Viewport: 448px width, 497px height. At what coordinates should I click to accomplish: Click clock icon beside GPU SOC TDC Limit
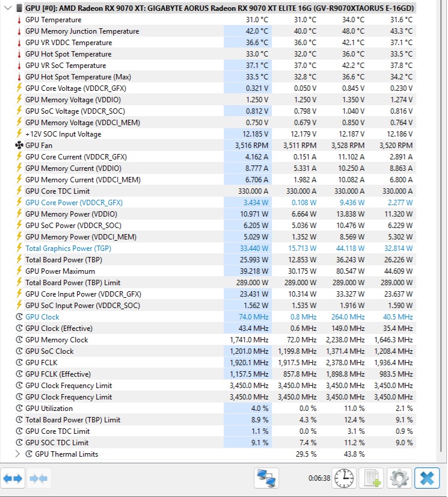[x=19, y=442]
